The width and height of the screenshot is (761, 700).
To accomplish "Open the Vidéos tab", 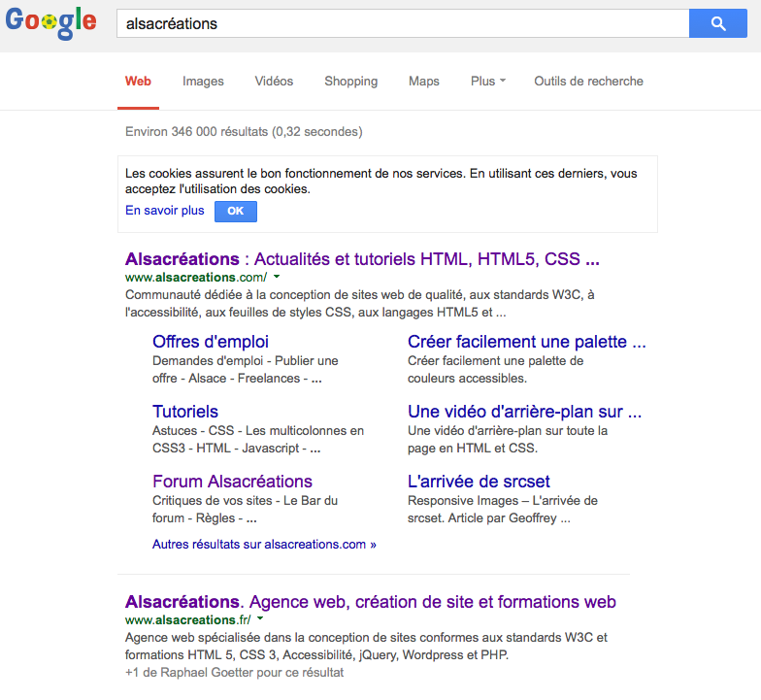I will pos(274,82).
